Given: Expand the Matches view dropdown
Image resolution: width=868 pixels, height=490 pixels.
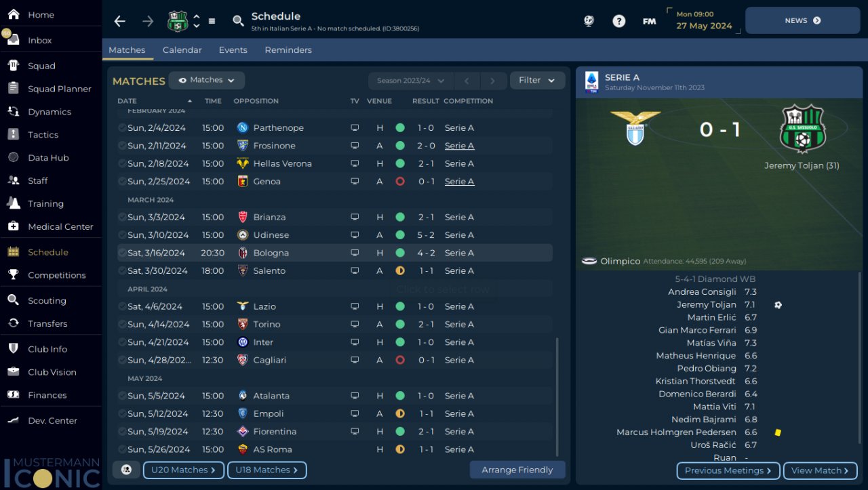Looking at the screenshot, I should pyautogui.click(x=207, y=80).
